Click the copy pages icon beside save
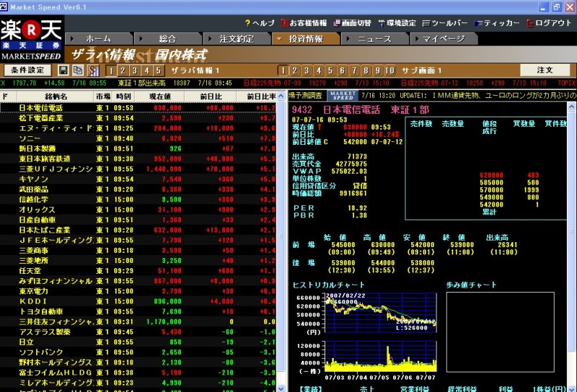The image size is (577, 392). tap(78, 70)
